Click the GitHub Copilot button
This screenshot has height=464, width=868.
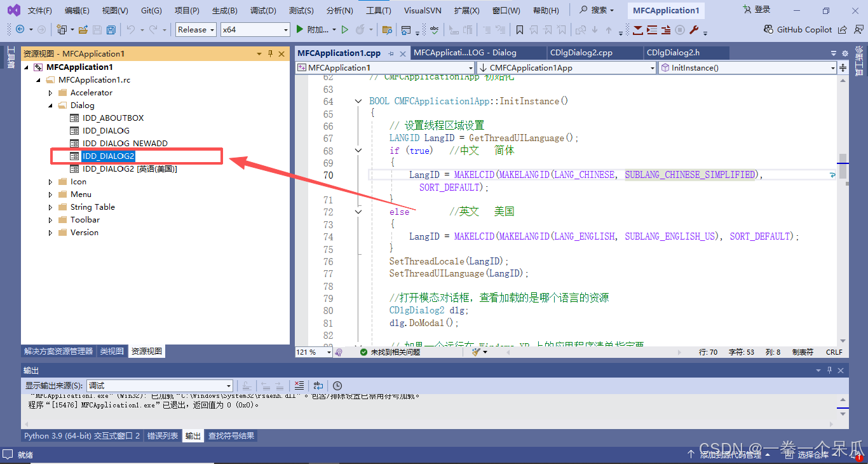pyautogui.click(x=798, y=29)
